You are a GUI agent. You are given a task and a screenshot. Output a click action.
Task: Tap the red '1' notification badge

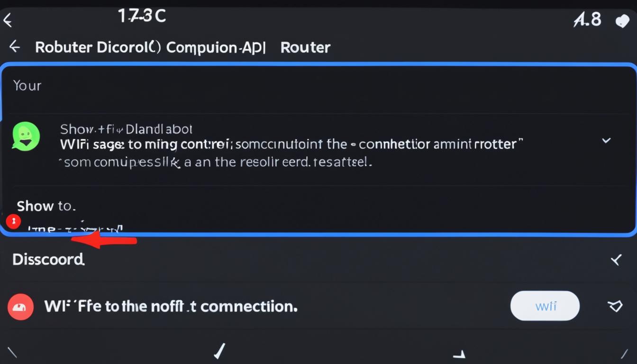pos(14,221)
